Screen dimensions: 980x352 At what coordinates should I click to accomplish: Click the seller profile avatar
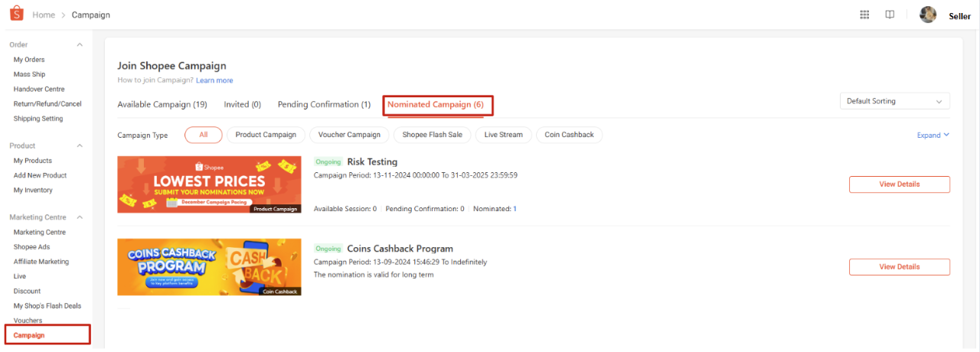[928, 15]
